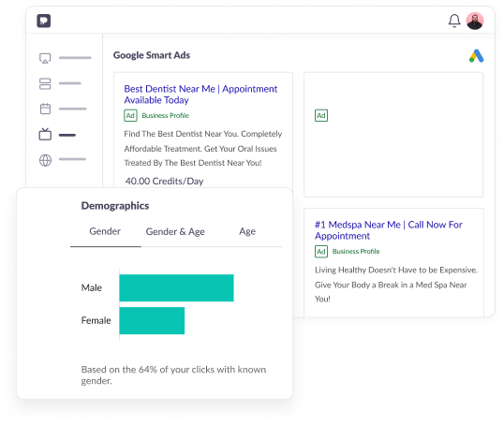The image size is (504, 424).
Task: Click the Male demographics bar
Action: pyautogui.click(x=176, y=287)
